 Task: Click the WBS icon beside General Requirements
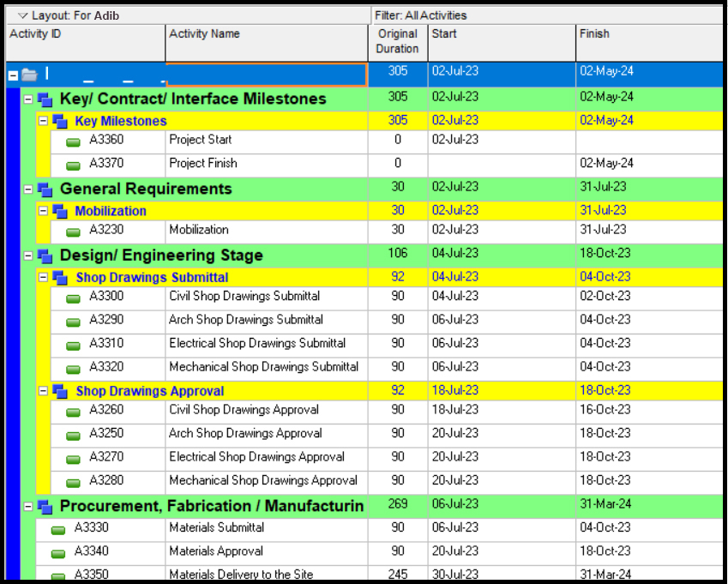click(45, 190)
